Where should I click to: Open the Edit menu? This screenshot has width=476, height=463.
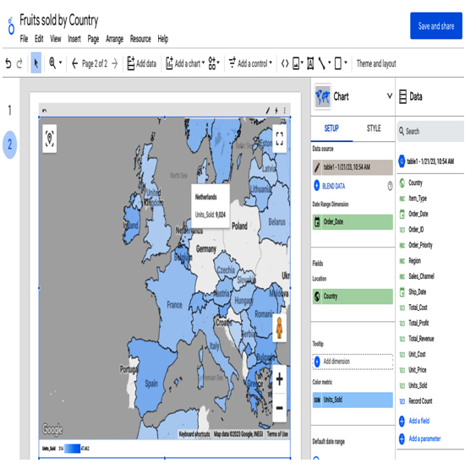(39, 39)
